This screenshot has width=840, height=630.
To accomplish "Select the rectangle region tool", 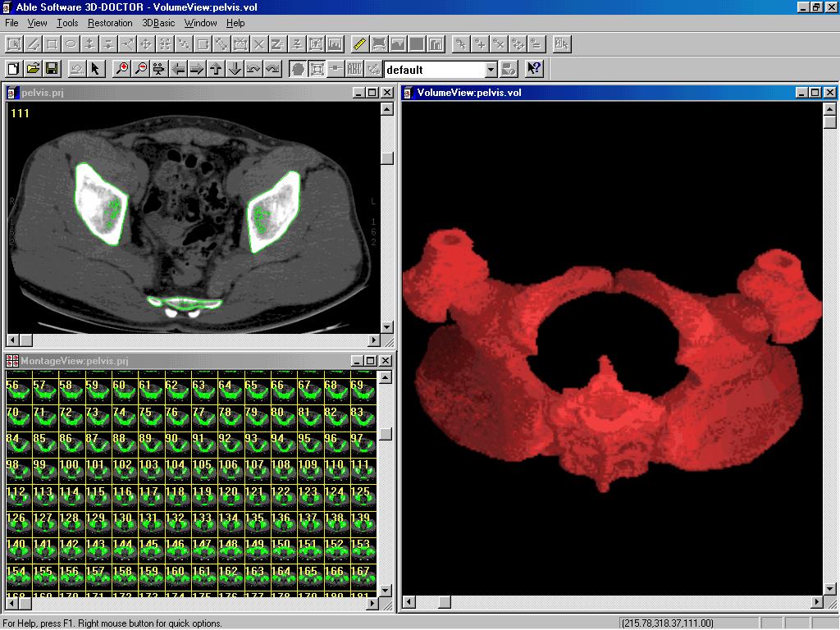I will 52,44.
